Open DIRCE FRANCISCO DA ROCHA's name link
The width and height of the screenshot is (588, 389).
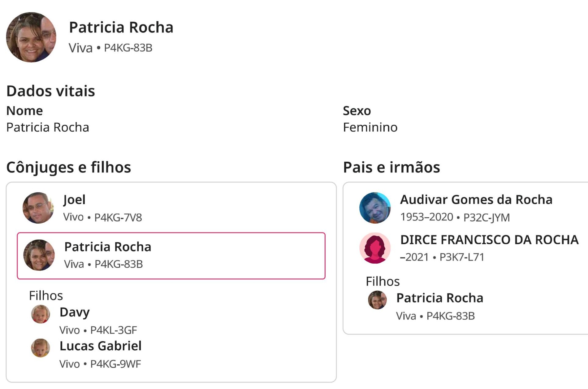point(489,240)
